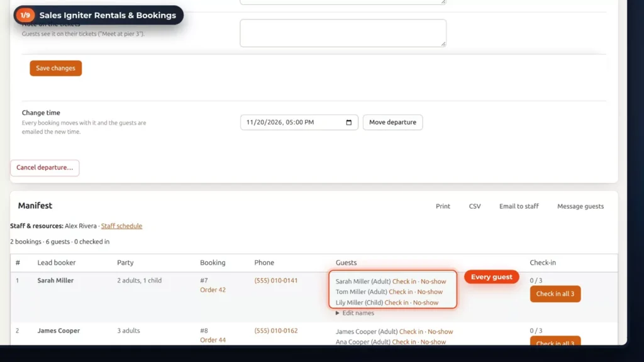Screen dimensions: 644x362
Task: Focus the Change time date field
Action: [x=299, y=123]
